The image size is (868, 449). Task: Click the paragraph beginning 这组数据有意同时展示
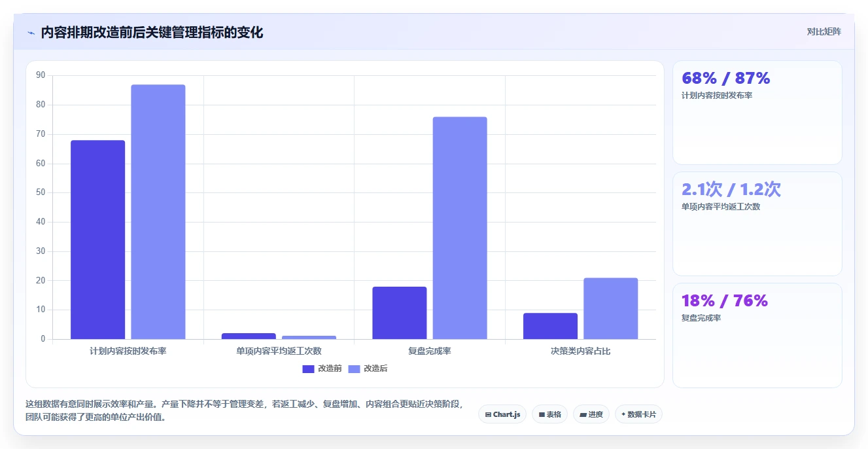(x=245, y=410)
